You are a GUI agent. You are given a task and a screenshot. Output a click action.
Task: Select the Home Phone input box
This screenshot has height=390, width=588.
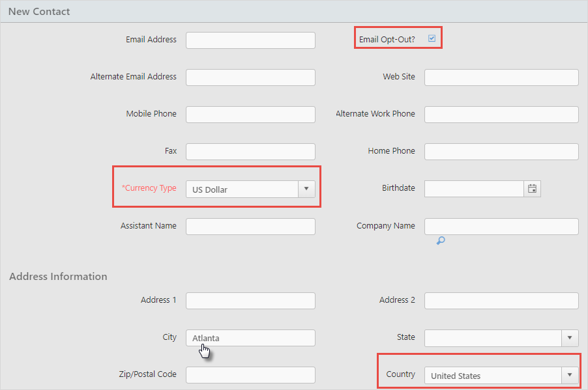click(501, 151)
